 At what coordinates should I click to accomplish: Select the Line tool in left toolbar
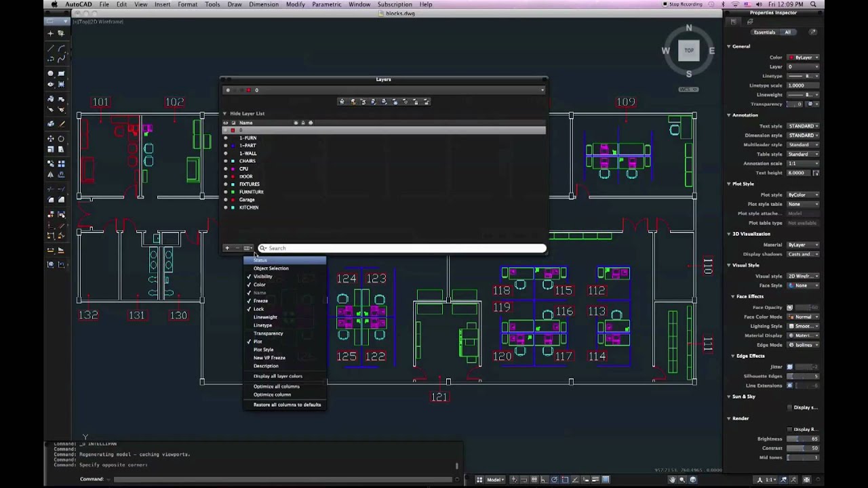pyautogui.click(x=51, y=49)
